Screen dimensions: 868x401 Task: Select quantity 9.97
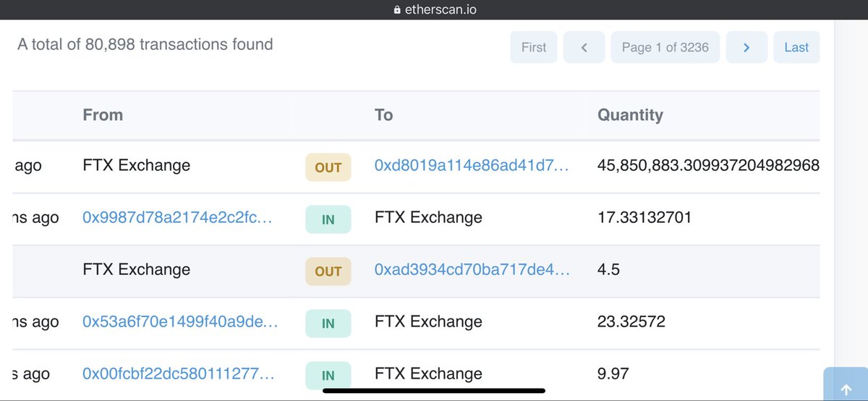click(x=613, y=374)
